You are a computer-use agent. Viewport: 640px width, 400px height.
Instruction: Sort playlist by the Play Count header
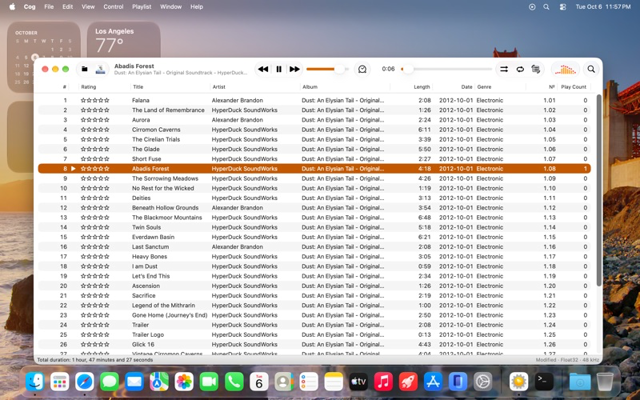tap(573, 87)
